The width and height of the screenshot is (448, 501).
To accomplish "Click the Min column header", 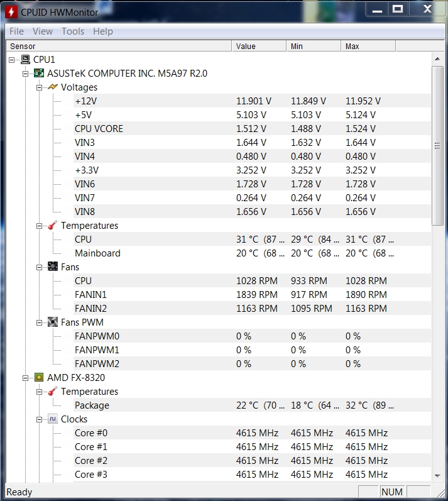I will point(314,46).
